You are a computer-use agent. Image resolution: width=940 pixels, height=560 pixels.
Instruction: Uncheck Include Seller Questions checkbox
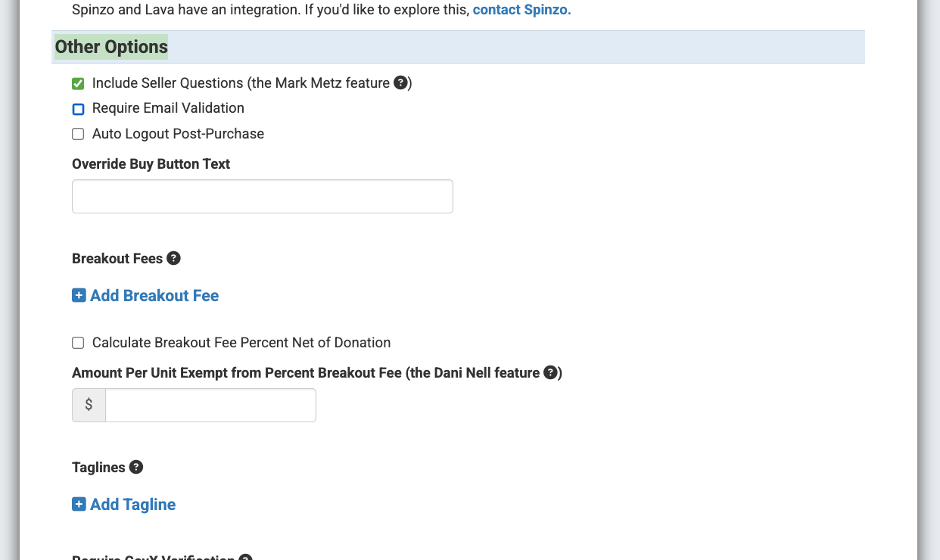tap(78, 84)
